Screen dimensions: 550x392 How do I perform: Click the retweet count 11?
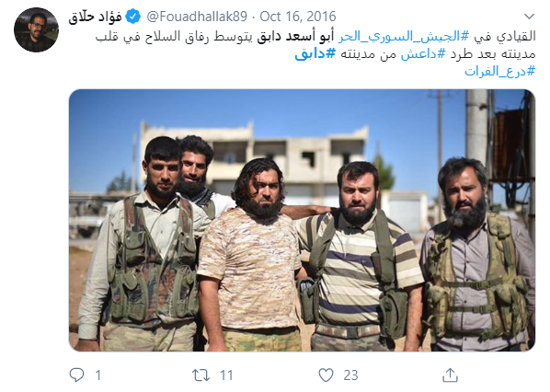click(226, 375)
